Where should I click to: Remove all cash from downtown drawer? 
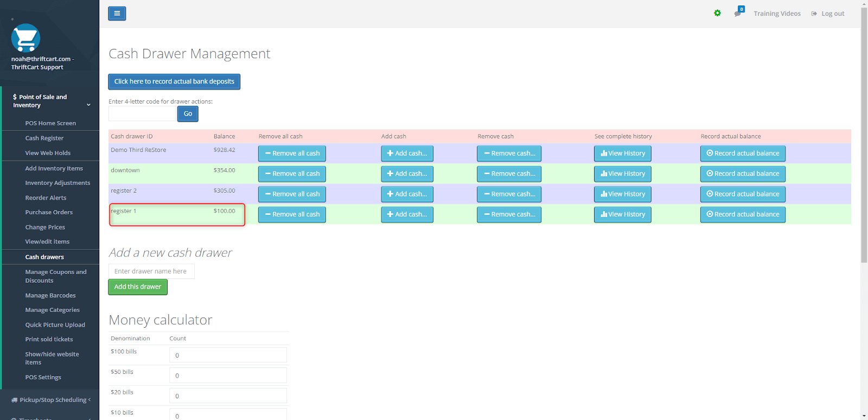[x=292, y=174]
